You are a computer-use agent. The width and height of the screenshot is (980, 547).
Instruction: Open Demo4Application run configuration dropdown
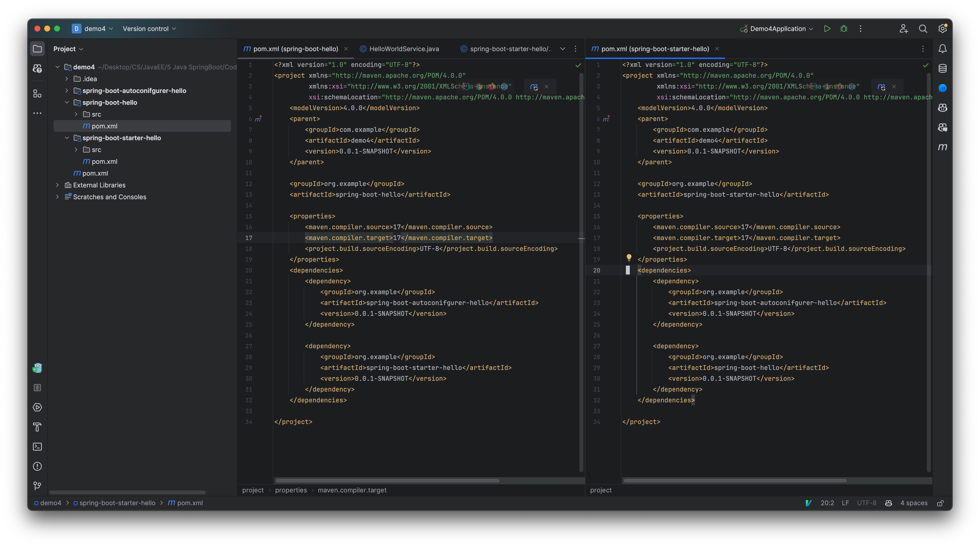[777, 29]
